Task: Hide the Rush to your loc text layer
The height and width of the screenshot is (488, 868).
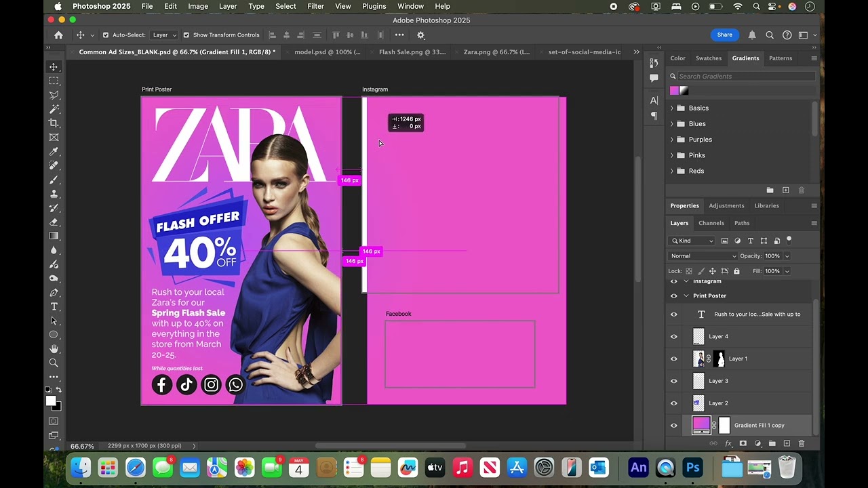Action: [x=674, y=314]
